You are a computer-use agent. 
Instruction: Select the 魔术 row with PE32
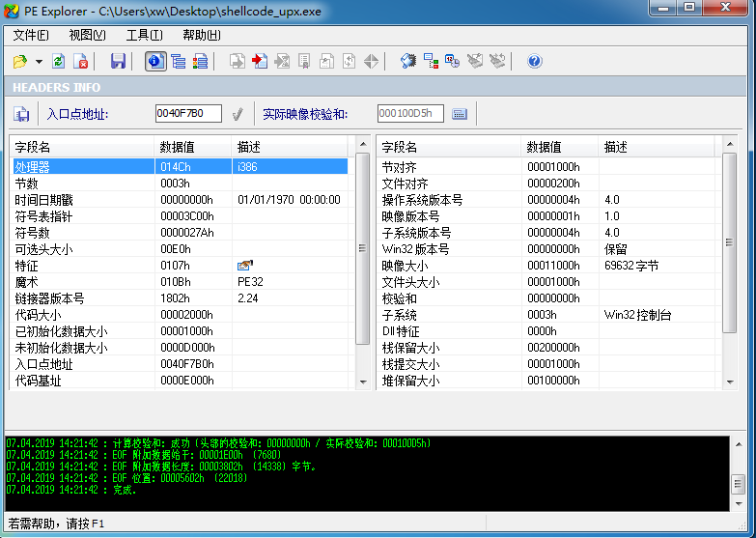179,282
